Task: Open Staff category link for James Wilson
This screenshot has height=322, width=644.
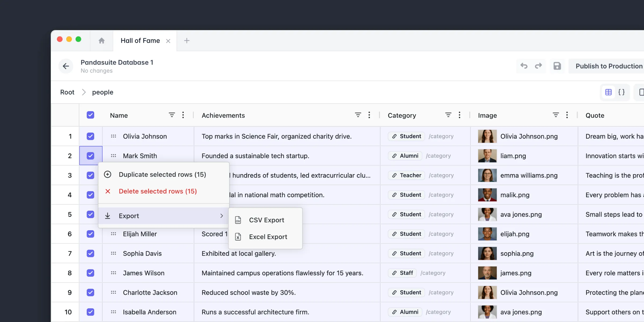Action: (x=402, y=273)
